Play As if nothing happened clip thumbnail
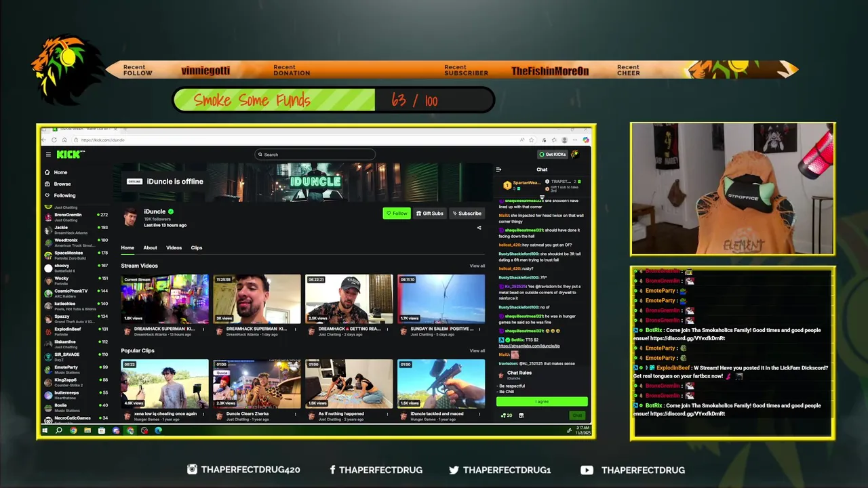Image resolution: width=868 pixels, height=488 pixels. [x=349, y=384]
